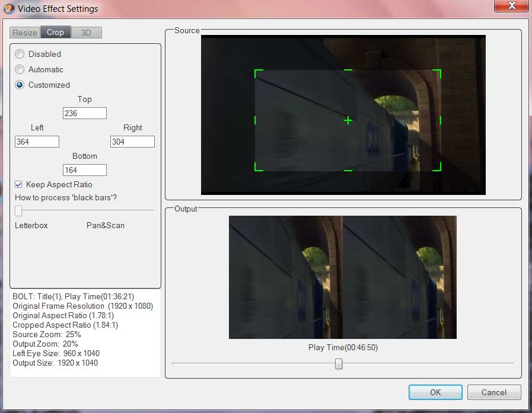Viewport: 532px width, 413px height.
Task: Click the Right crop value field
Action: 132,142
